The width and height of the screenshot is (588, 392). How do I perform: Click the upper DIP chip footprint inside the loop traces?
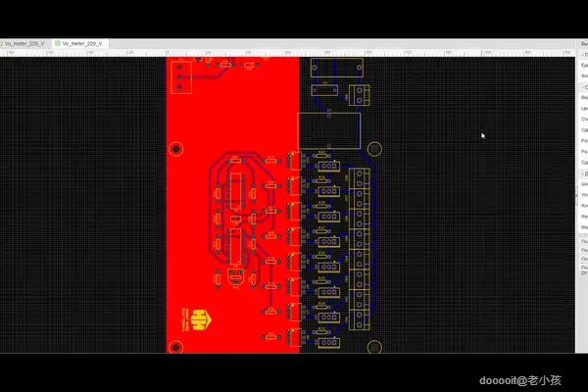pyautogui.click(x=235, y=191)
